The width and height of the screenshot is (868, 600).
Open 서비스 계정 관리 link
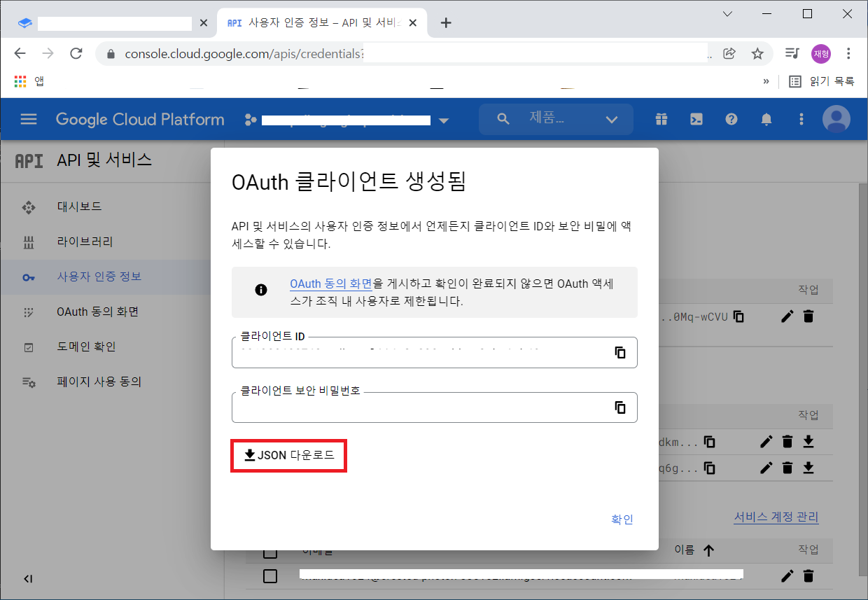pos(776,517)
